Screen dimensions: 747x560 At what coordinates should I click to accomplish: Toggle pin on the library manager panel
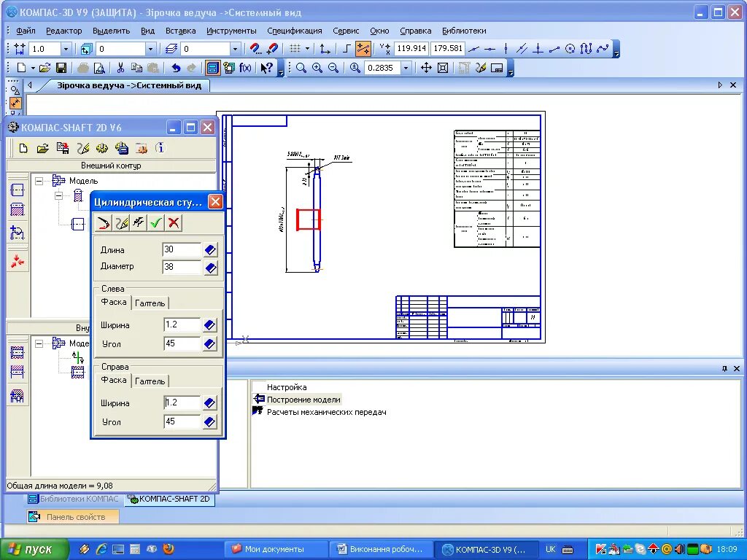[x=724, y=368]
